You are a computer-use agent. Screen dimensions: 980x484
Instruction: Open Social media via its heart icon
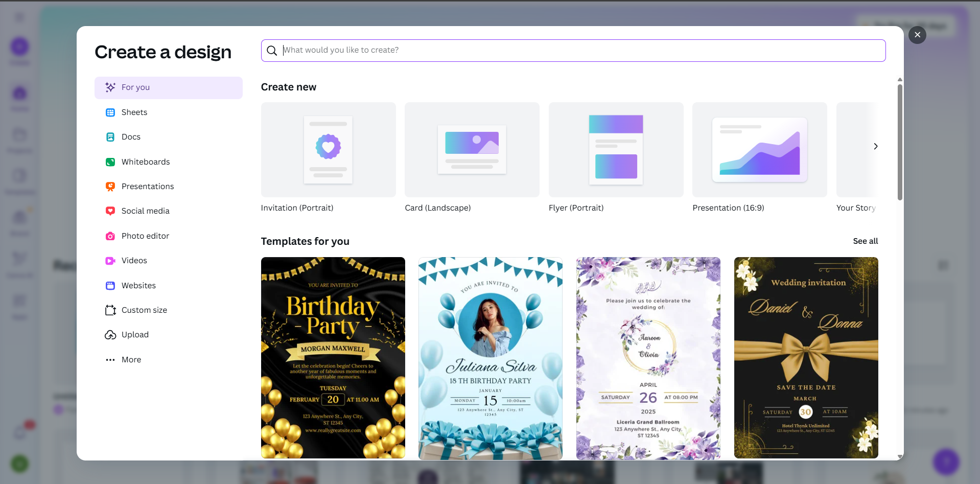[110, 211]
